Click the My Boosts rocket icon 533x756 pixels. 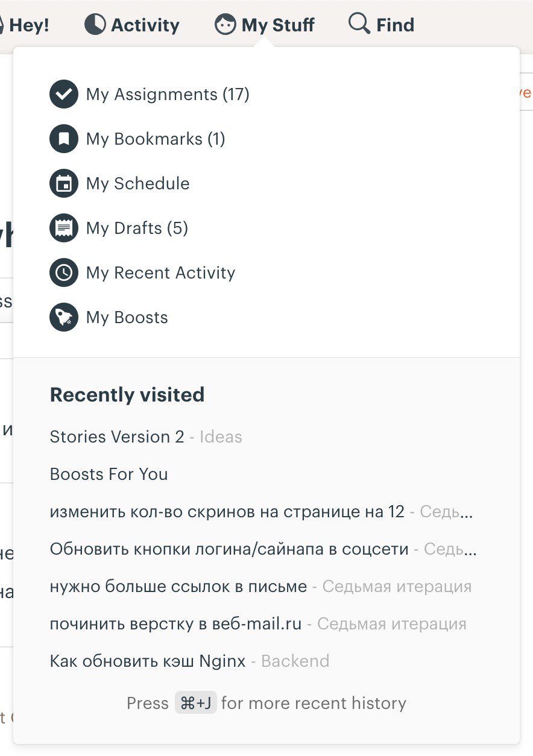64,318
